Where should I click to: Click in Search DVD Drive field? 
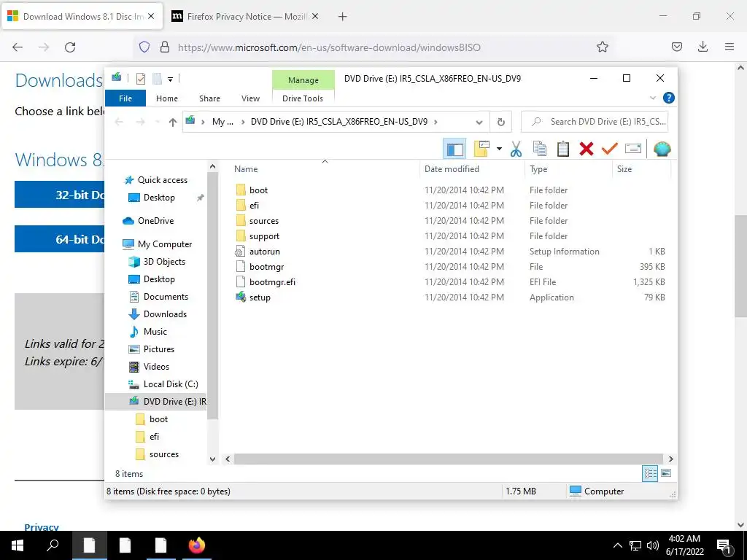[595, 122]
